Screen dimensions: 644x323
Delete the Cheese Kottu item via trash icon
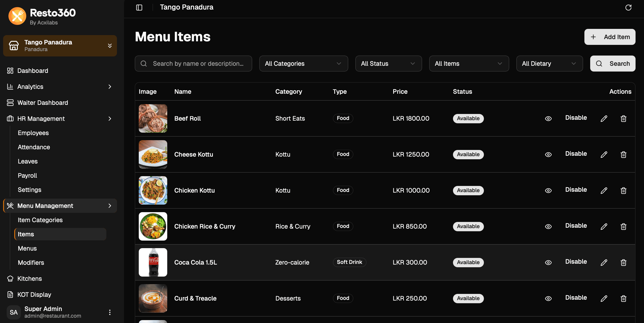[x=623, y=154]
